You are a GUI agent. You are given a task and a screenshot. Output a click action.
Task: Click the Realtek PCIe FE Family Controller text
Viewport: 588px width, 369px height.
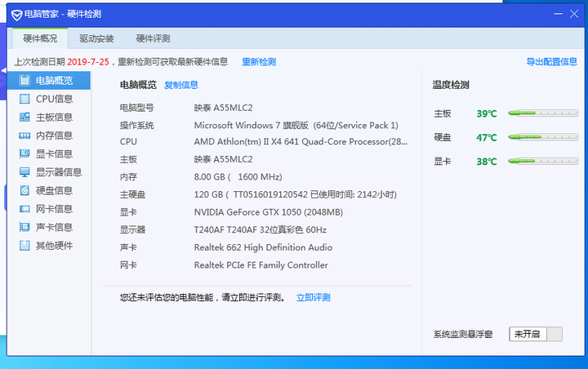(261, 265)
